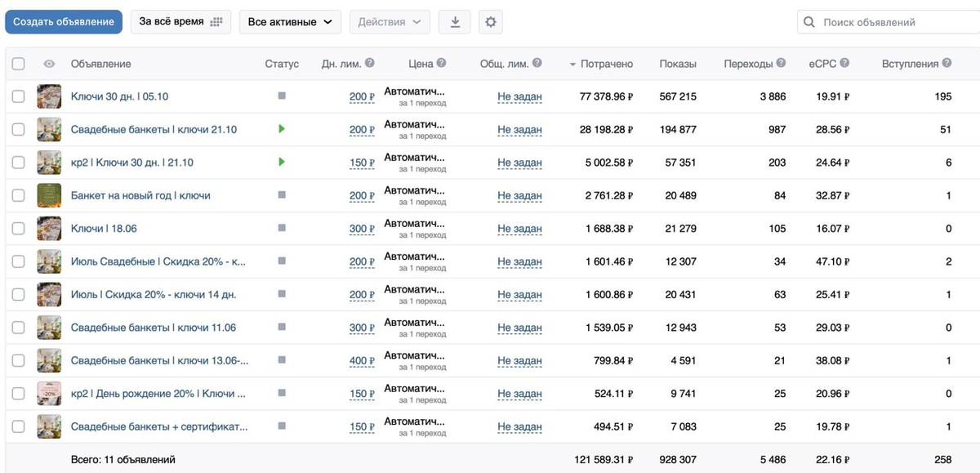
Task: Edit 200 ₽ daily limit for Ключи 30 дн. | 05.10
Action: pos(362,96)
